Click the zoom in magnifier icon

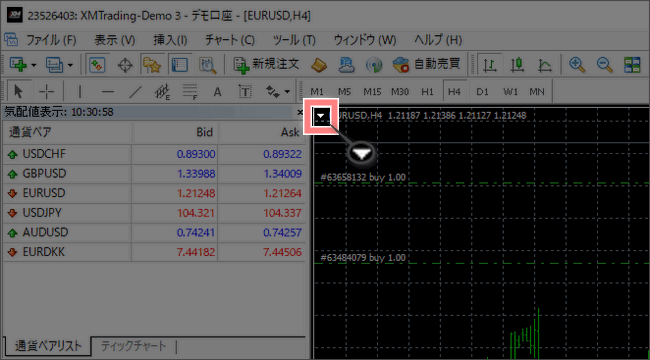(576, 64)
